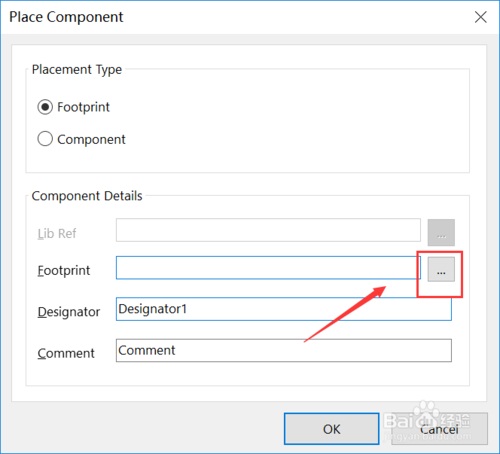Image resolution: width=500 pixels, height=454 pixels.
Task: Click the Lib Ref field label
Action: 57,233
